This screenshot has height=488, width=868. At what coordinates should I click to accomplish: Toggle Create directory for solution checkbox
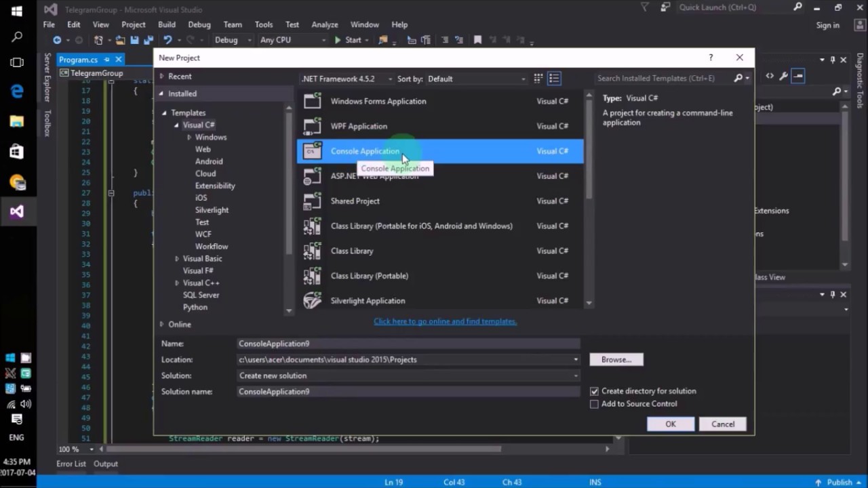(594, 391)
